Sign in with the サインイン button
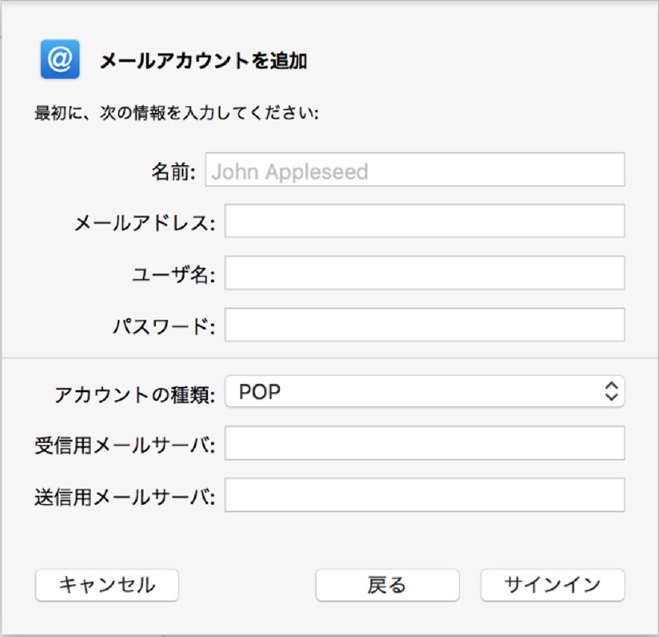This screenshot has height=637, width=659. pyautogui.click(x=553, y=585)
